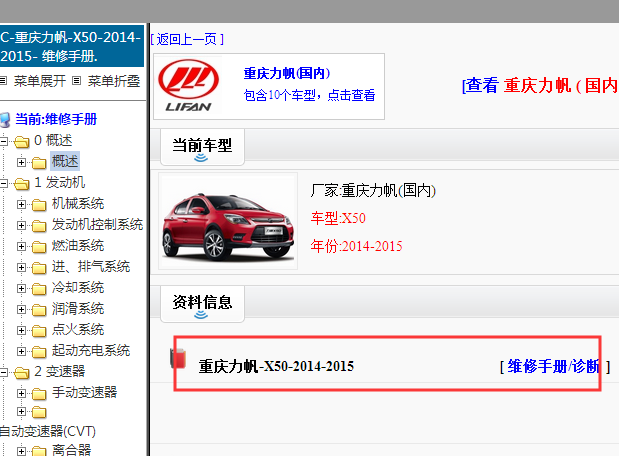Click the 菜单展开 expand-all icon
619x456 pixels.
[x=3, y=81]
